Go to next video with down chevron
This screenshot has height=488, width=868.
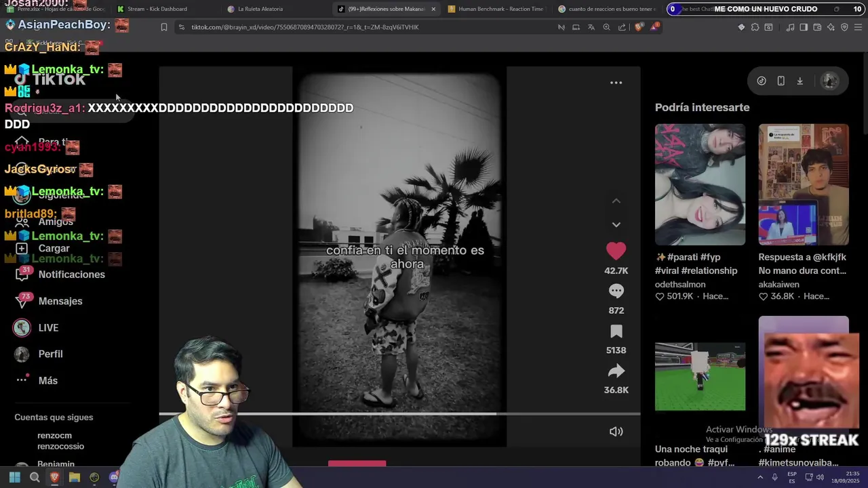(616, 224)
